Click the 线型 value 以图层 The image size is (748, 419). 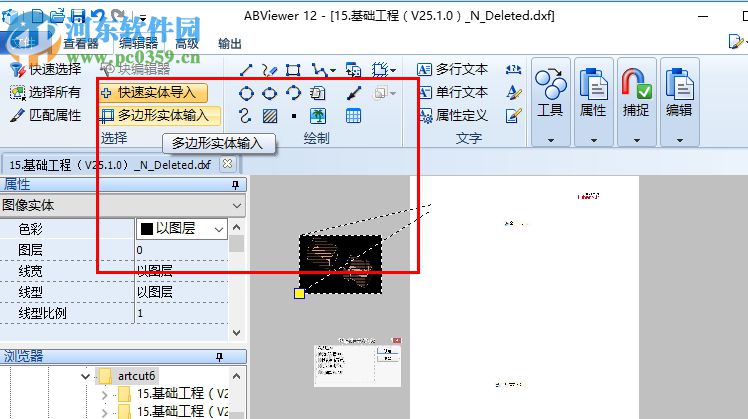[182, 292]
